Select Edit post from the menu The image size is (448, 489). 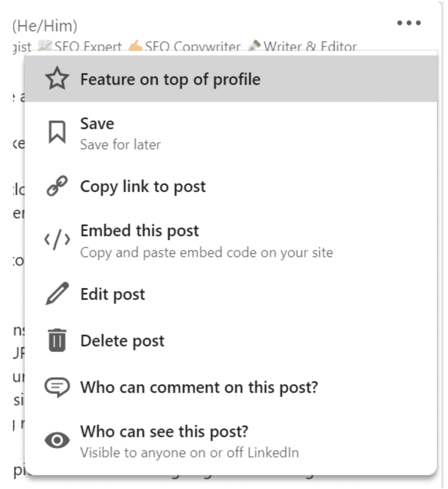click(x=112, y=294)
